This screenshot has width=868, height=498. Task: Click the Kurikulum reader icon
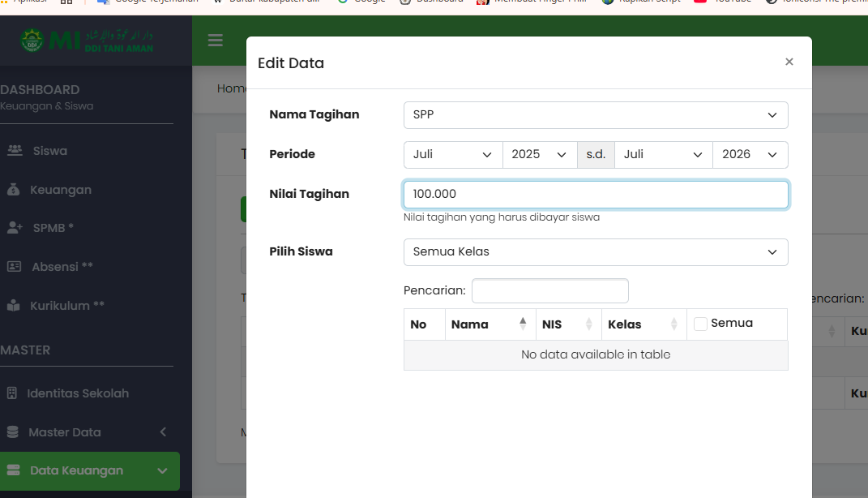coord(13,306)
